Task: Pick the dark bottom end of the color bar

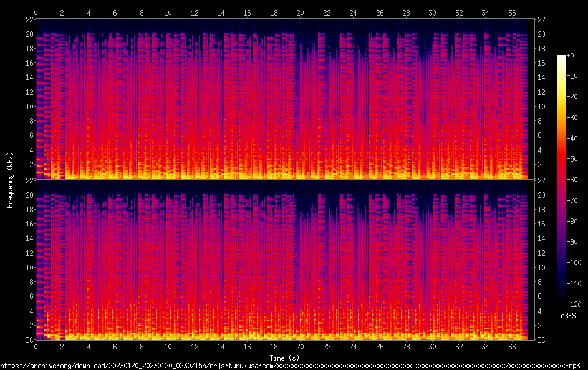Action: pos(562,301)
